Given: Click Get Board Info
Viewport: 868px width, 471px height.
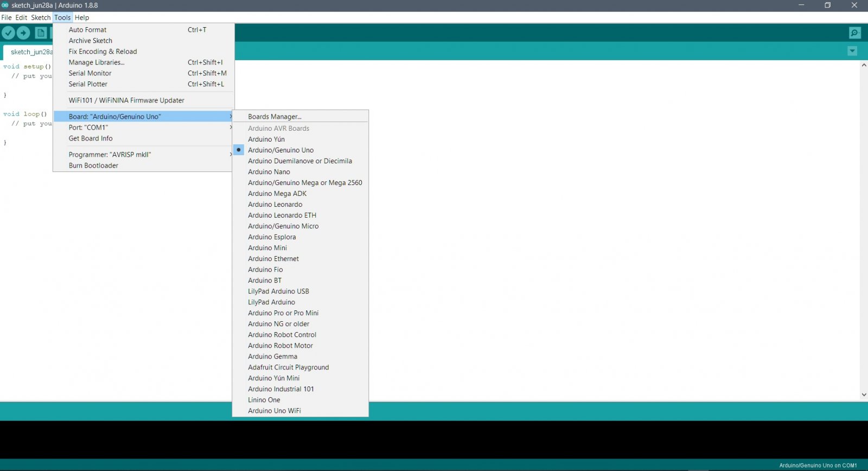Looking at the screenshot, I should tap(143, 138).
